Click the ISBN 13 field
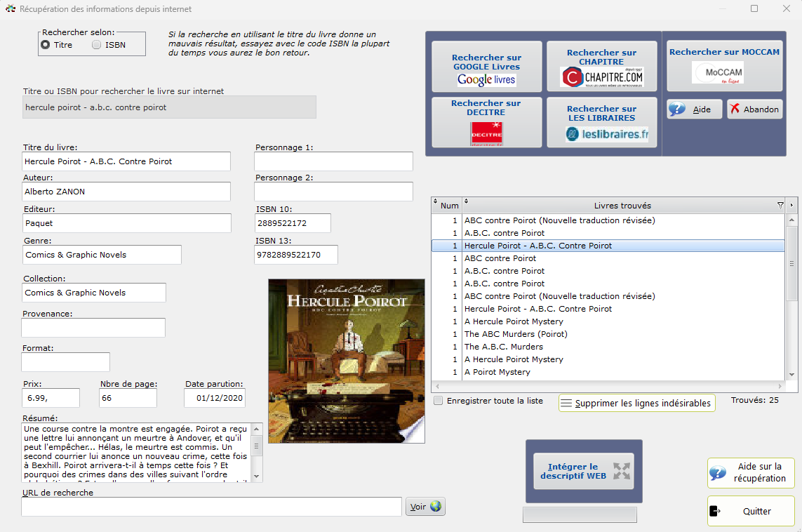The width and height of the screenshot is (802, 532). point(296,255)
